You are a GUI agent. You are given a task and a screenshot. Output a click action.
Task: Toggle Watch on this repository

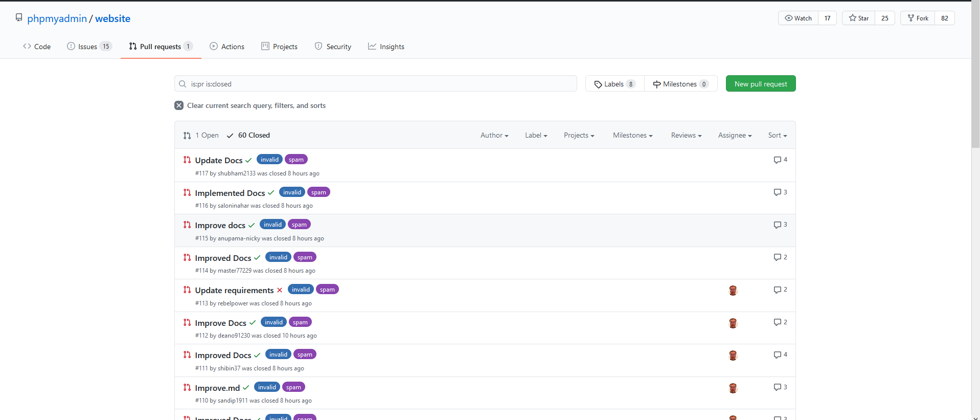point(798,18)
